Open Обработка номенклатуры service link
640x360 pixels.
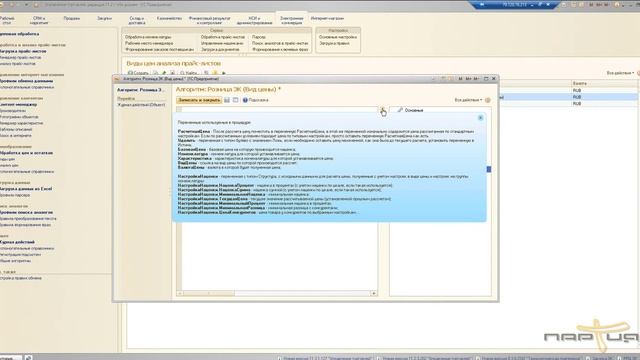click(148, 37)
